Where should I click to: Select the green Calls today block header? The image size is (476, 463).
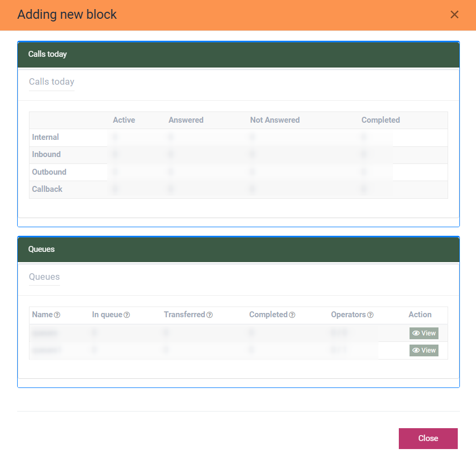(x=239, y=54)
